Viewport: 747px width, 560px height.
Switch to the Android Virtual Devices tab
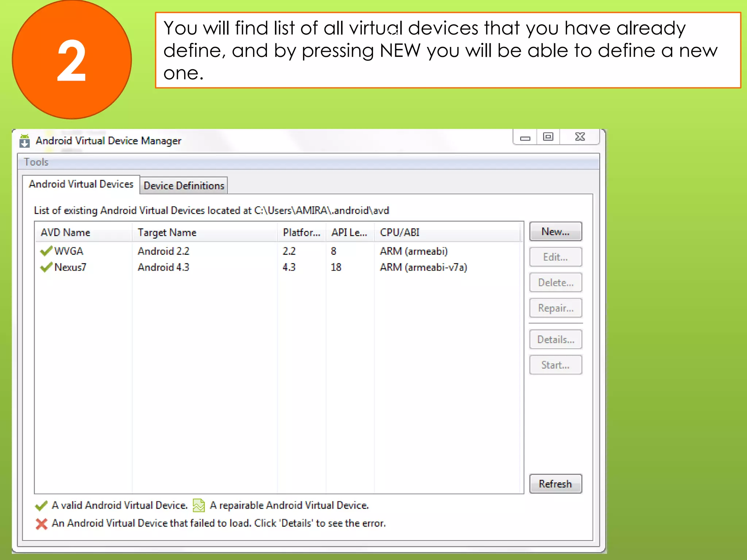click(x=81, y=184)
